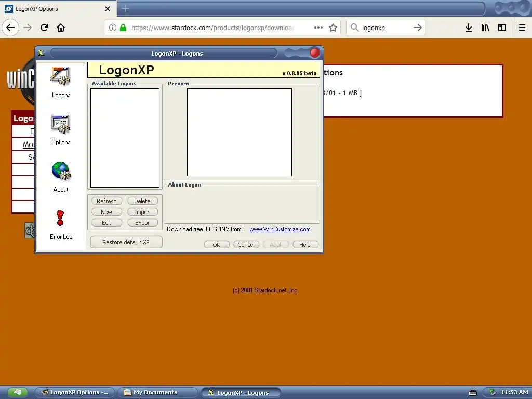
Task: Click the Refresh button in LogonXP
Action: click(107, 201)
